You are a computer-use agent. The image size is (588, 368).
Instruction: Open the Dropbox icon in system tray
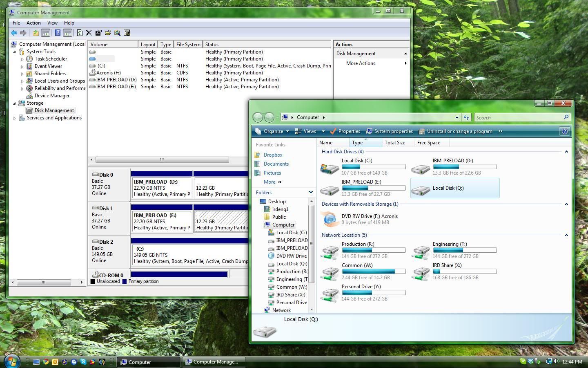tap(530, 361)
